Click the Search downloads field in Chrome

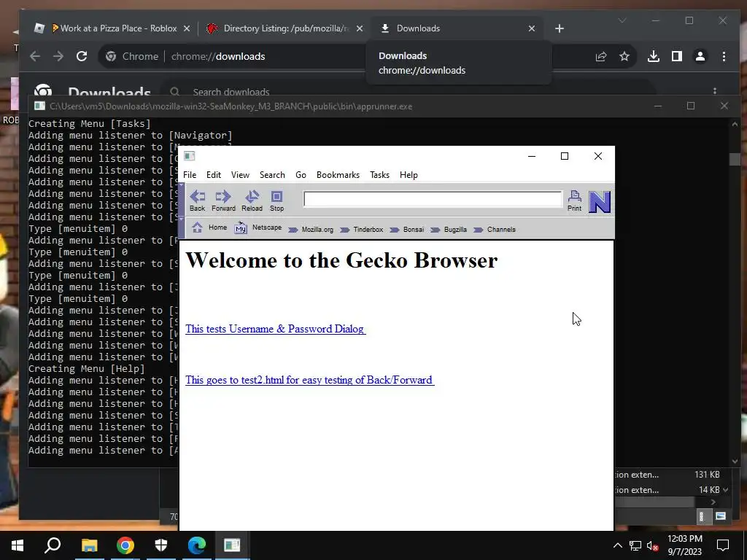(410, 90)
